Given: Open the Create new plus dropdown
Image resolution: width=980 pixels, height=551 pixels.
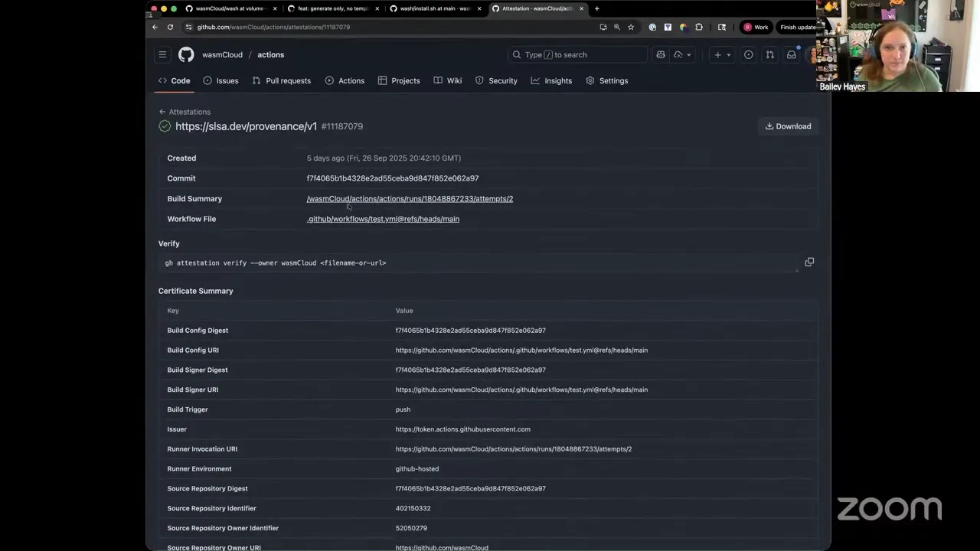Looking at the screenshot, I should click(x=722, y=55).
